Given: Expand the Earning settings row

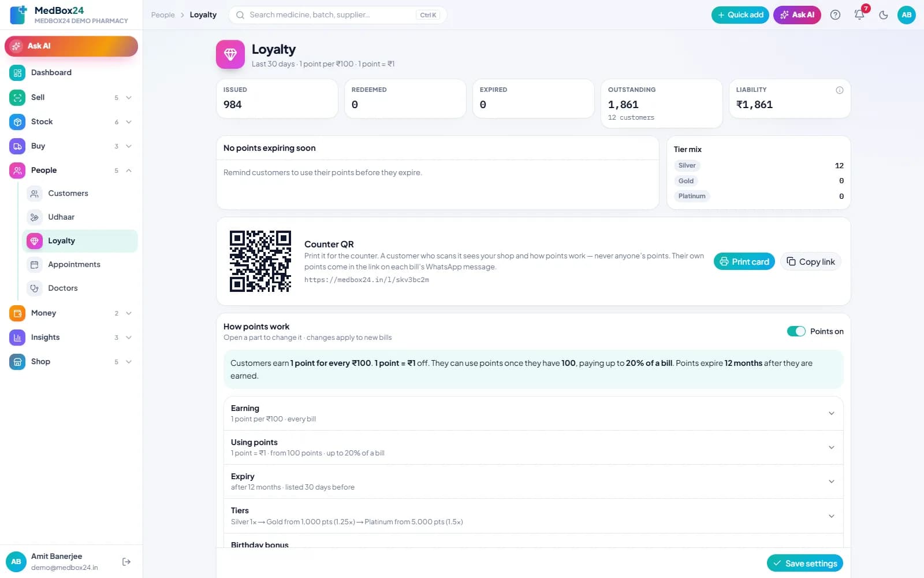Looking at the screenshot, I should coord(533,413).
